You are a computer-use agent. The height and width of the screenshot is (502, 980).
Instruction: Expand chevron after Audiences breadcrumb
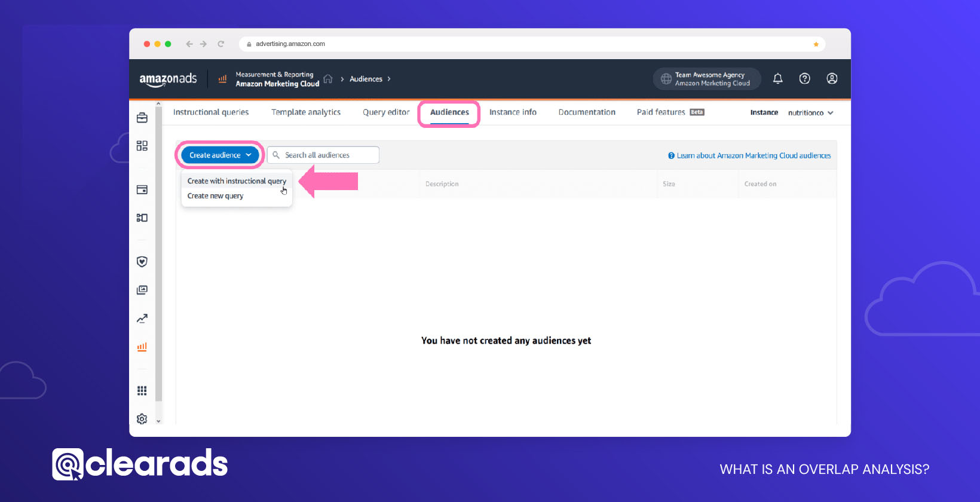[x=389, y=79]
